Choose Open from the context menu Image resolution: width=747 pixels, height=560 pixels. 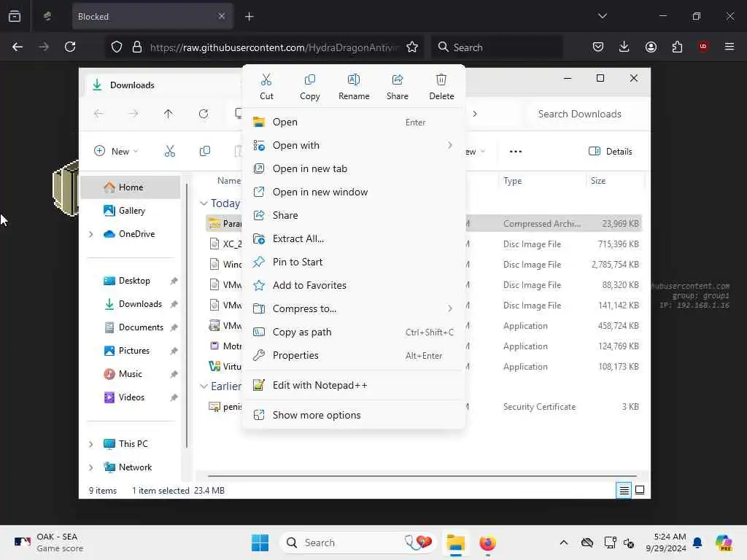(354, 122)
